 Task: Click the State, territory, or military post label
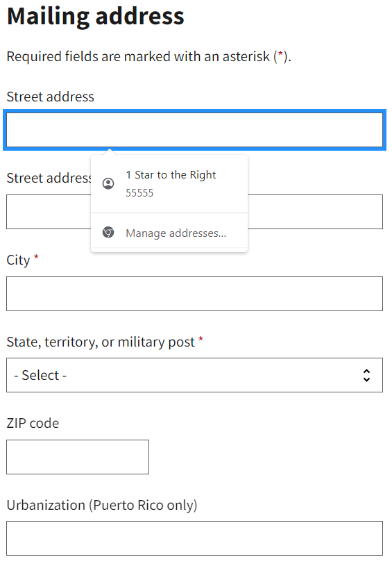(101, 342)
